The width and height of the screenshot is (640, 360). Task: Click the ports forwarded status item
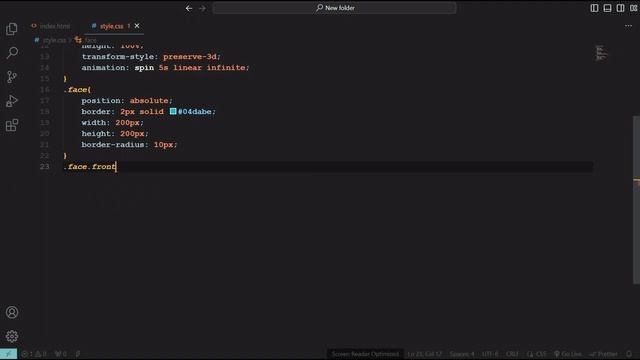pyautogui.click(x=61, y=354)
